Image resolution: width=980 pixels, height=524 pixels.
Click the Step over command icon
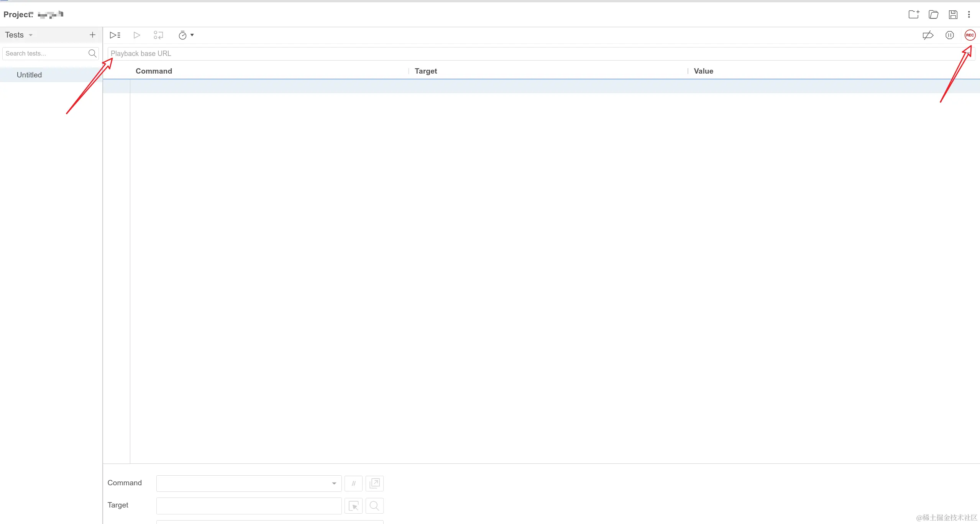coord(158,35)
